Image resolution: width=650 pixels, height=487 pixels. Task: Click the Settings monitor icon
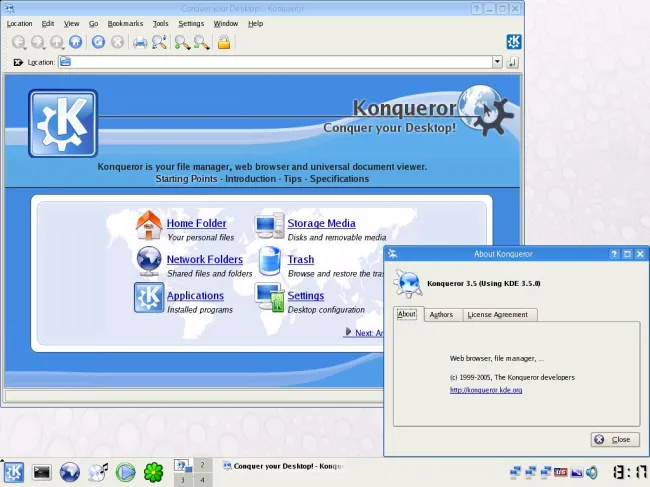point(270,298)
